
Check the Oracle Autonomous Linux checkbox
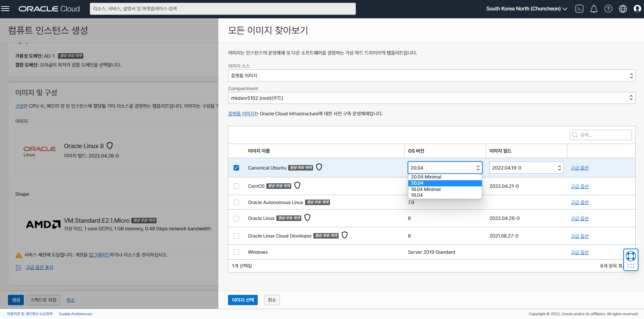pos(236,202)
